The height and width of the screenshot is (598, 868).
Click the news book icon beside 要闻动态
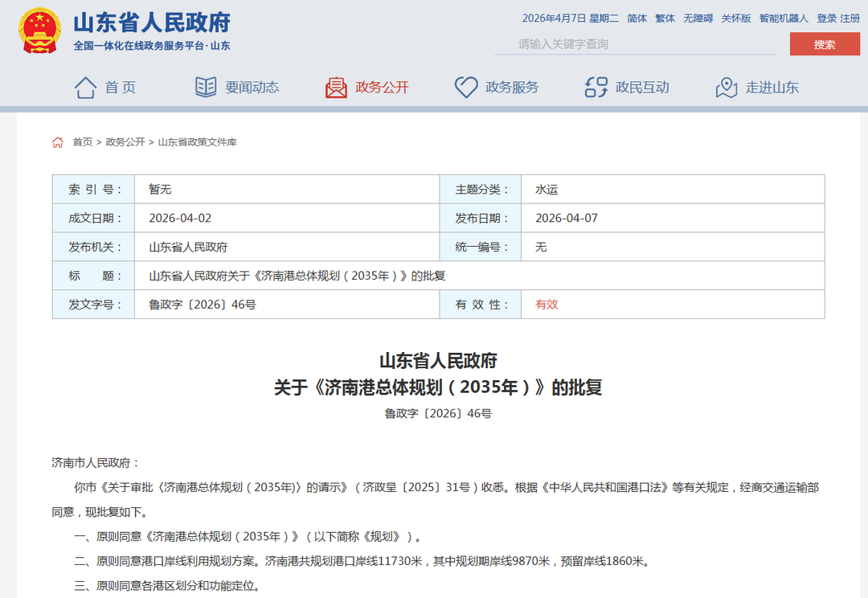206,88
